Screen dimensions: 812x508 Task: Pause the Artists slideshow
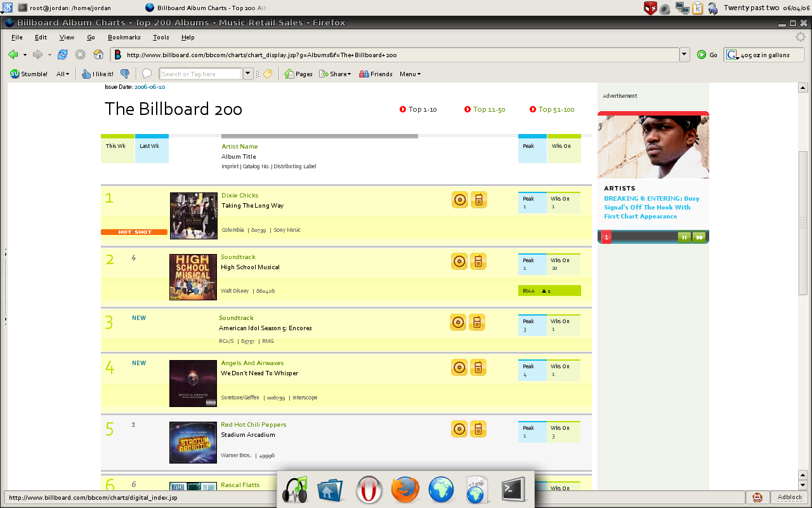click(684, 237)
